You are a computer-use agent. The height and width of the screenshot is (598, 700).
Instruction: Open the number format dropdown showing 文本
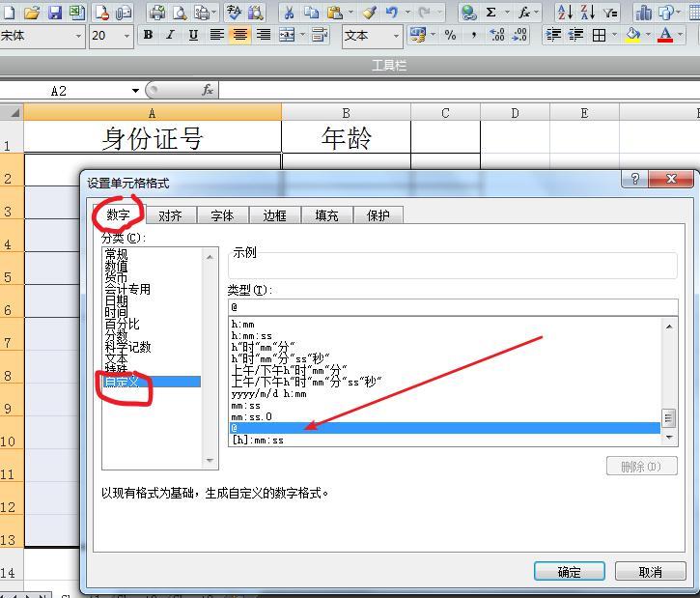point(396,36)
